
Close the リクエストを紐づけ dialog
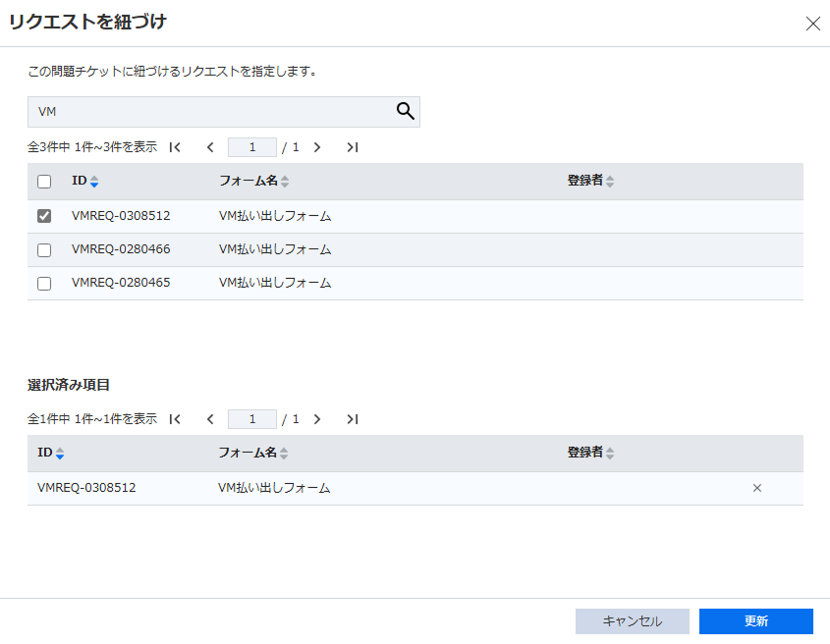(812, 24)
